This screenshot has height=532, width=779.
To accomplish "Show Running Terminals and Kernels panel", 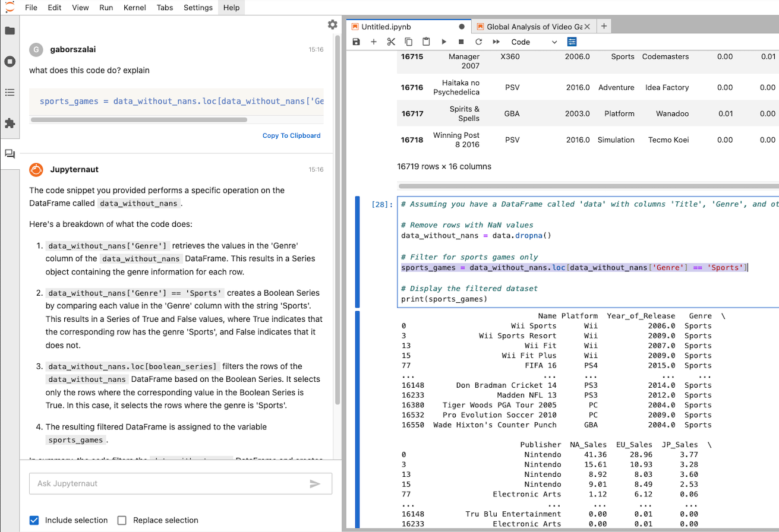I will pos(10,61).
